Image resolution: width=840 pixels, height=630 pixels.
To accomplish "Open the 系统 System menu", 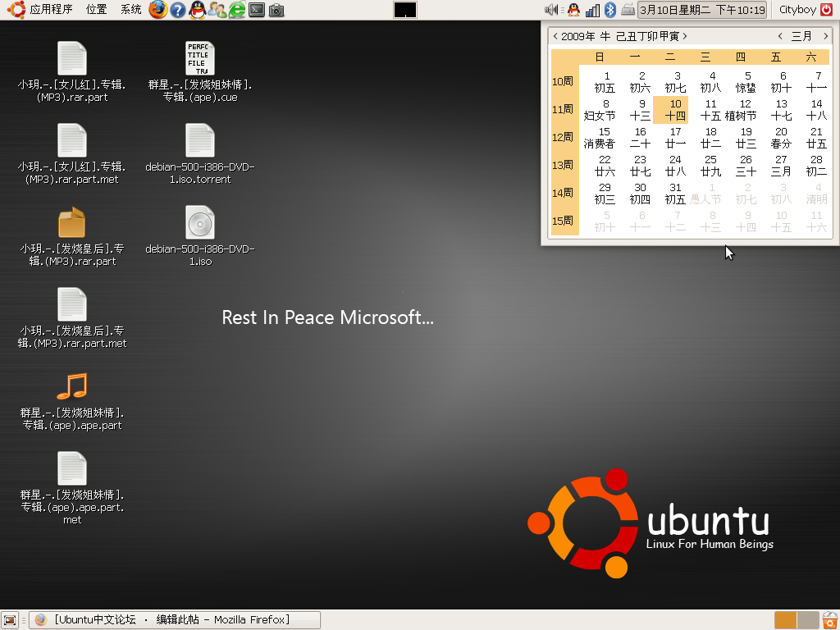I will (130, 10).
